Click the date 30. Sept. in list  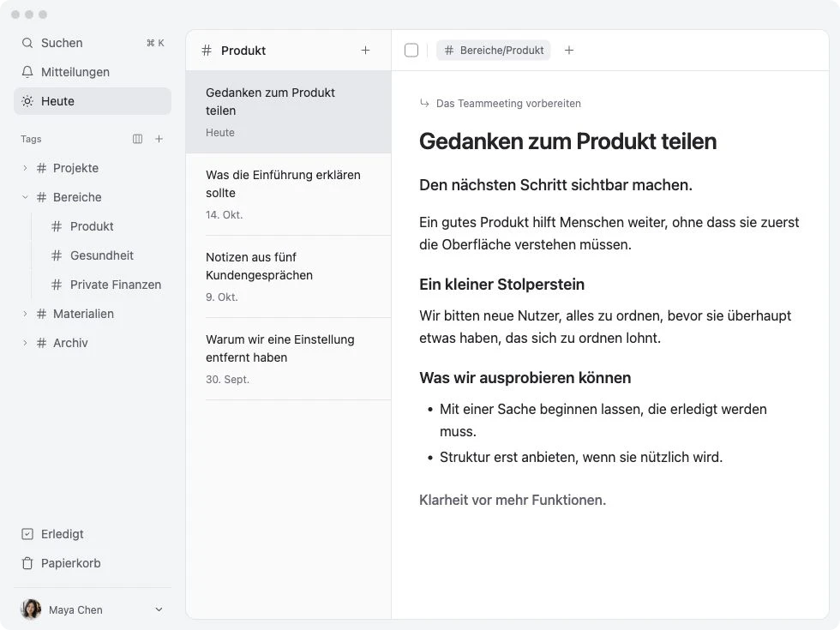[x=227, y=379]
